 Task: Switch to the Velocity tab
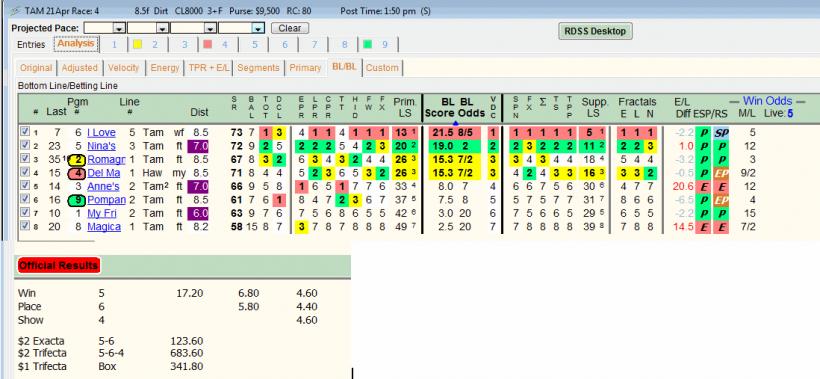(123, 68)
